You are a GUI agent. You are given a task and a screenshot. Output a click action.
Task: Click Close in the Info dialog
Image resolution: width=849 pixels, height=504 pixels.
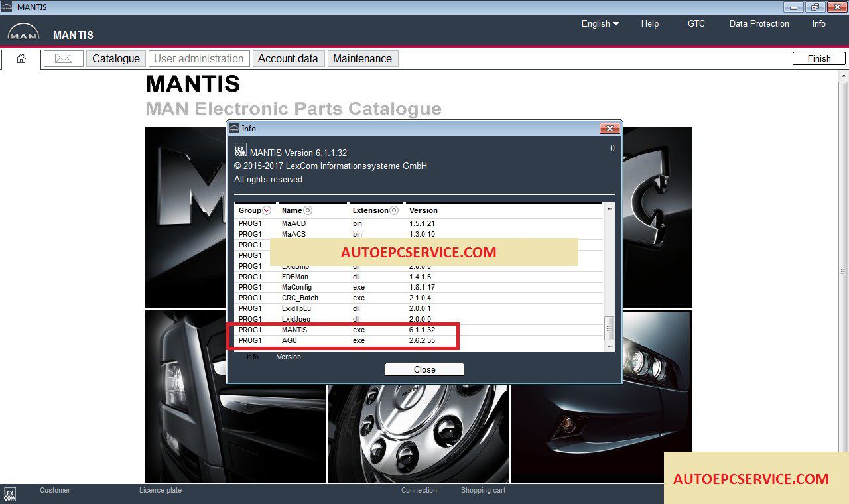pos(424,369)
